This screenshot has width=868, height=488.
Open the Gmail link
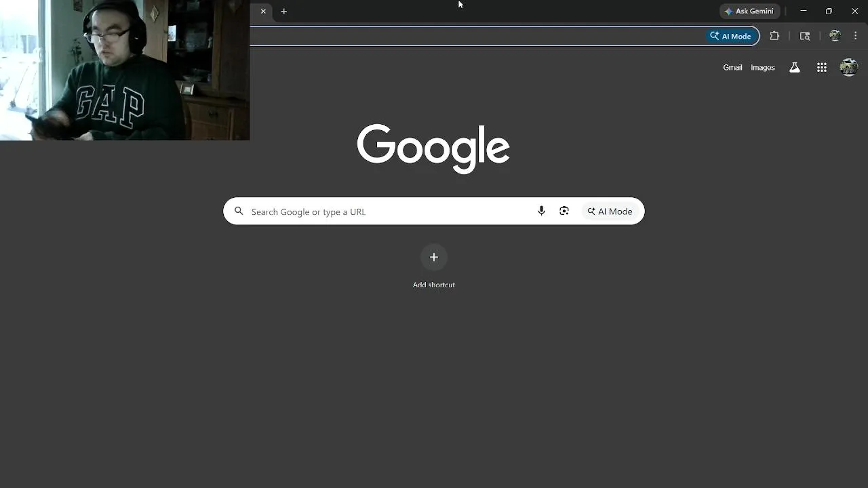[x=732, y=68]
